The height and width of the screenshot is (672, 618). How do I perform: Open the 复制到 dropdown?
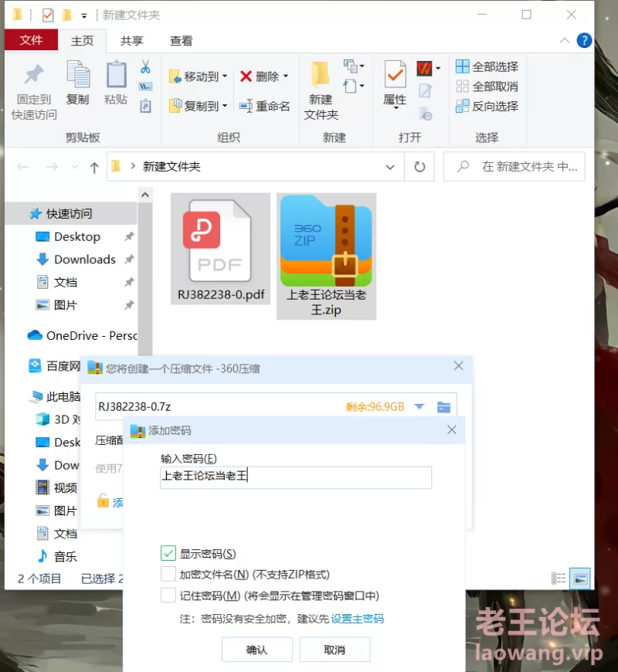pos(198,106)
